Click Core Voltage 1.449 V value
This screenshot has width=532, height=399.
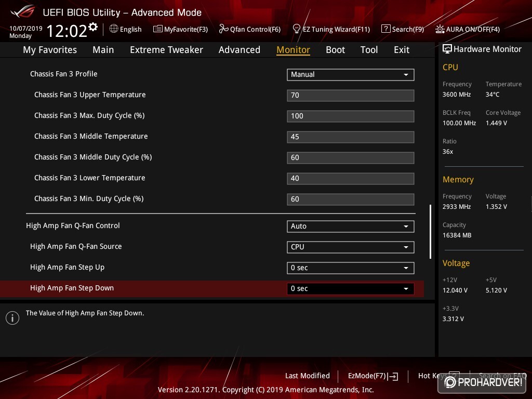[x=496, y=123]
